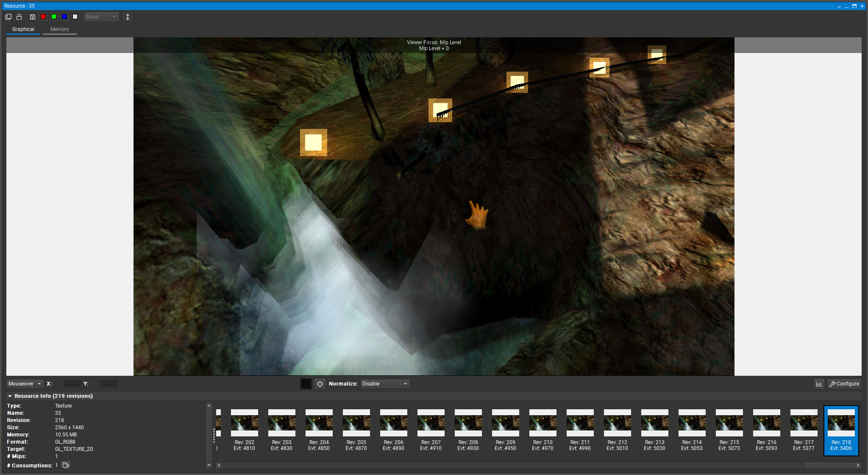Select the Rev: 211 thumbnail
The width and height of the screenshot is (868, 475).
(580, 430)
